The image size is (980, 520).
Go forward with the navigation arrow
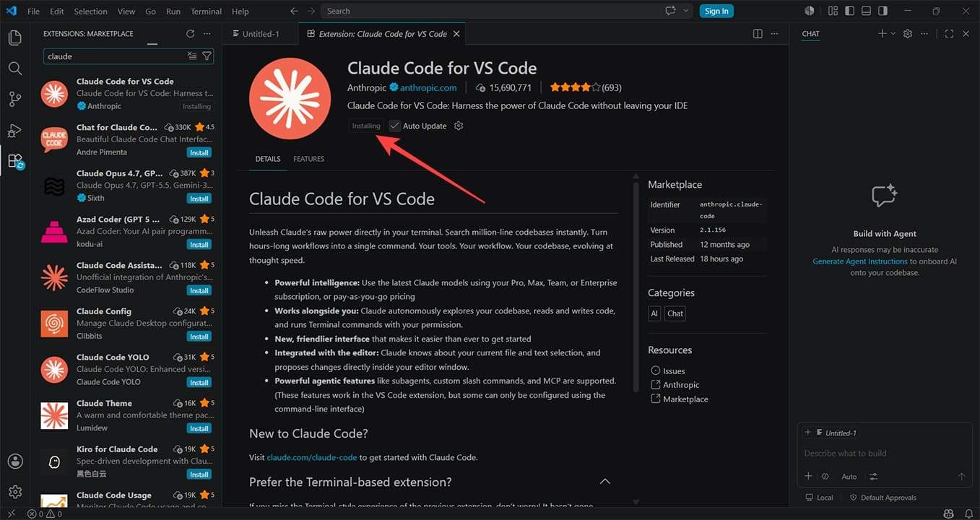click(x=311, y=11)
